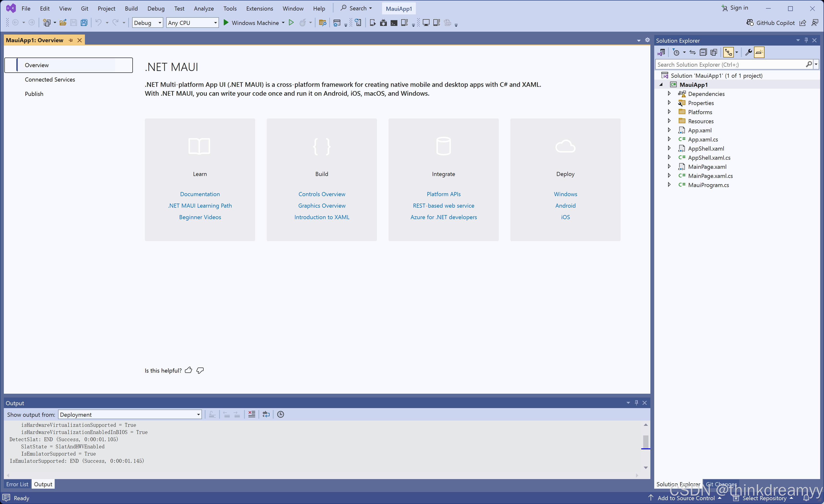Click notifications bell in status bar

tap(806, 498)
